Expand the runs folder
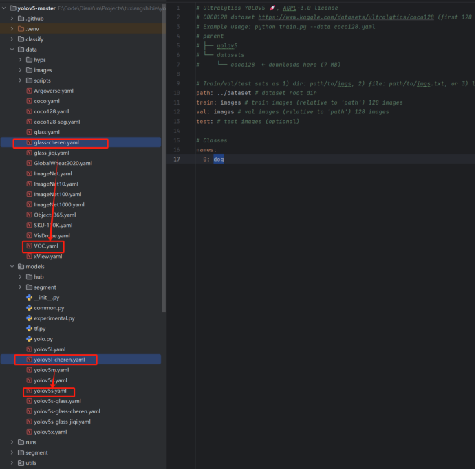This screenshot has height=469, width=476. coord(12,442)
